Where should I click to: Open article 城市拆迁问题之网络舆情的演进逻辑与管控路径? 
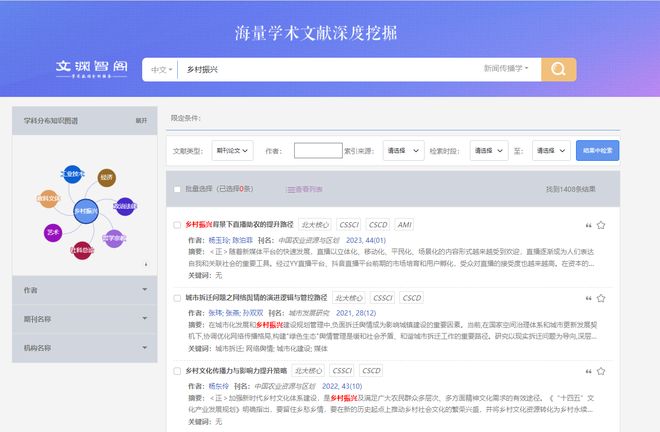256,298
